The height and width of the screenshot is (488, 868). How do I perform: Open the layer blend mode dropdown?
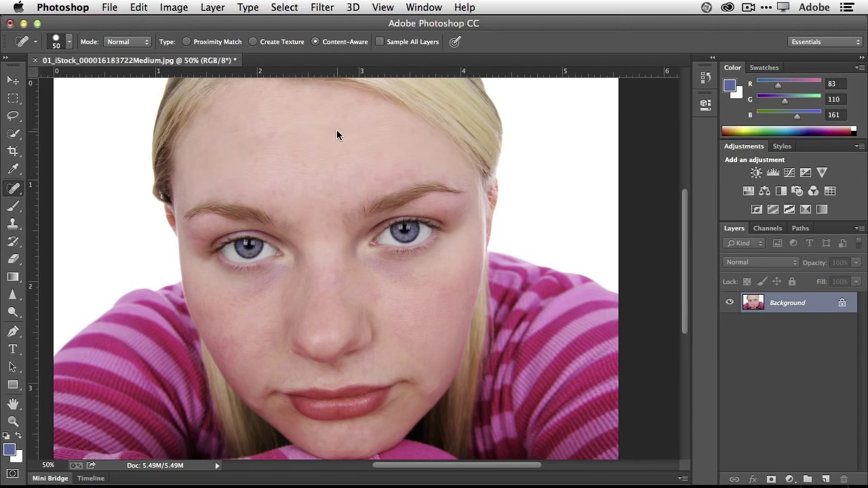761,262
